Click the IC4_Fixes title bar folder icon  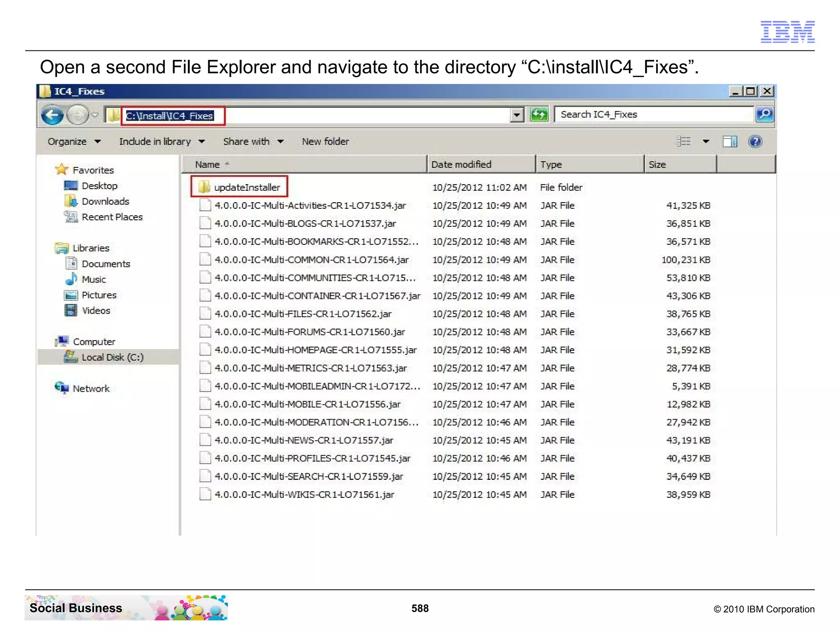(x=45, y=91)
